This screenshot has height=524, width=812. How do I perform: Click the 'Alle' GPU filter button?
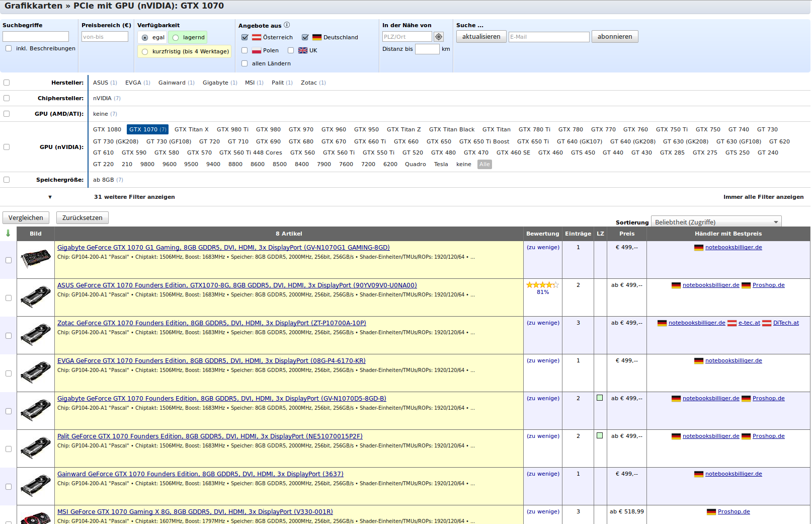coord(484,164)
